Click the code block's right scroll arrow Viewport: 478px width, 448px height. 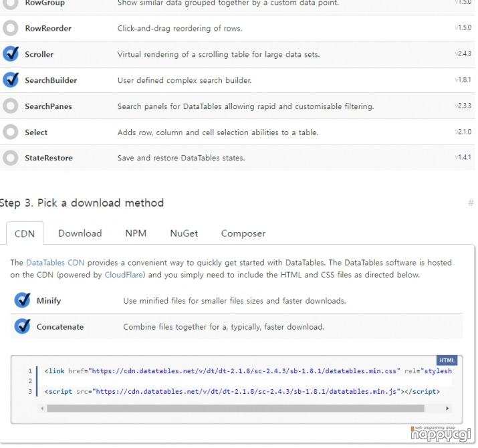pos(447,409)
